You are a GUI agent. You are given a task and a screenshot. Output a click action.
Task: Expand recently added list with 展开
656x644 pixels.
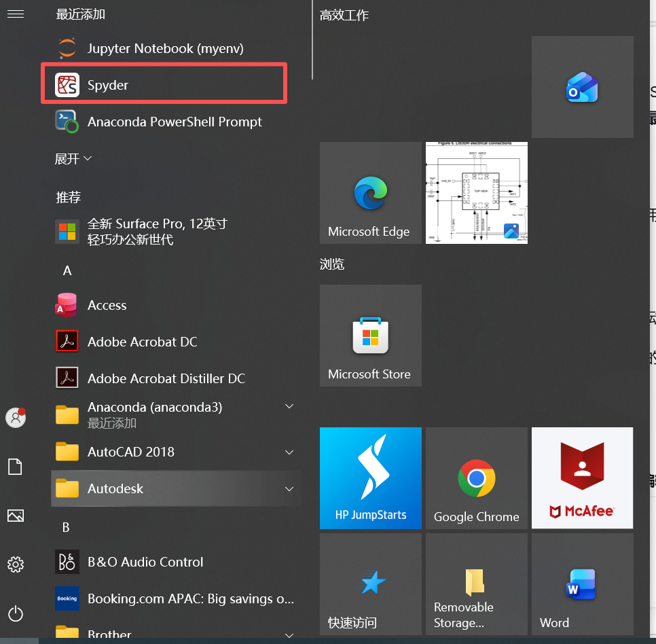[x=73, y=158]
